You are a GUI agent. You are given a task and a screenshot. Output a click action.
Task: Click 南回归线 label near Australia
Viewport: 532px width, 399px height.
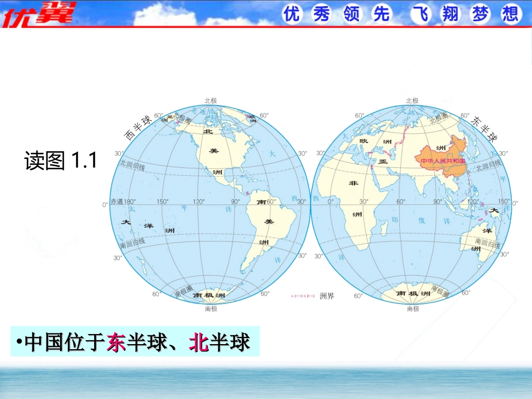click(x=487, y=243)
